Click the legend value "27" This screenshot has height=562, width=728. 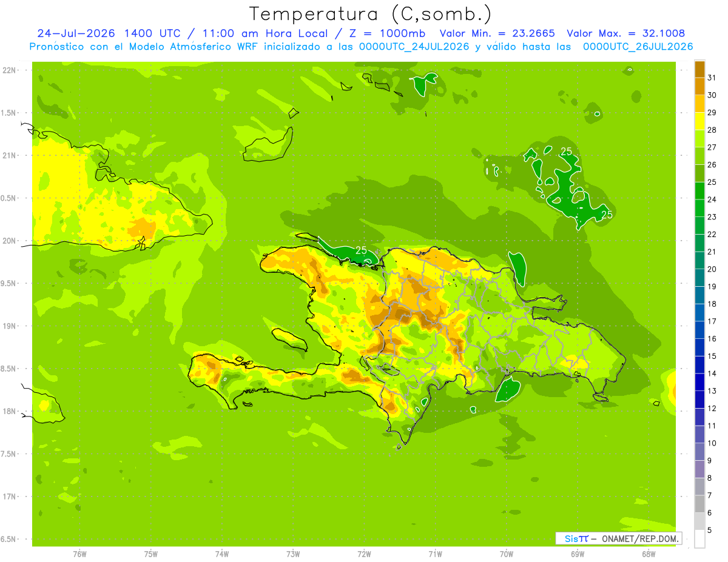[x=712, y=147]
